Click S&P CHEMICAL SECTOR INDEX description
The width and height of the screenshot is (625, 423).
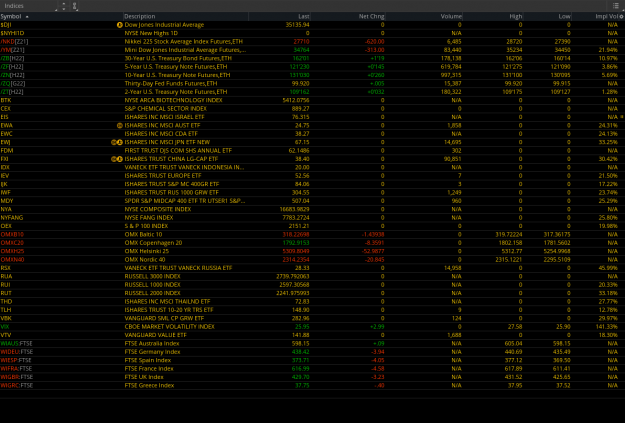pyautogui.click(x=165, y=108)
